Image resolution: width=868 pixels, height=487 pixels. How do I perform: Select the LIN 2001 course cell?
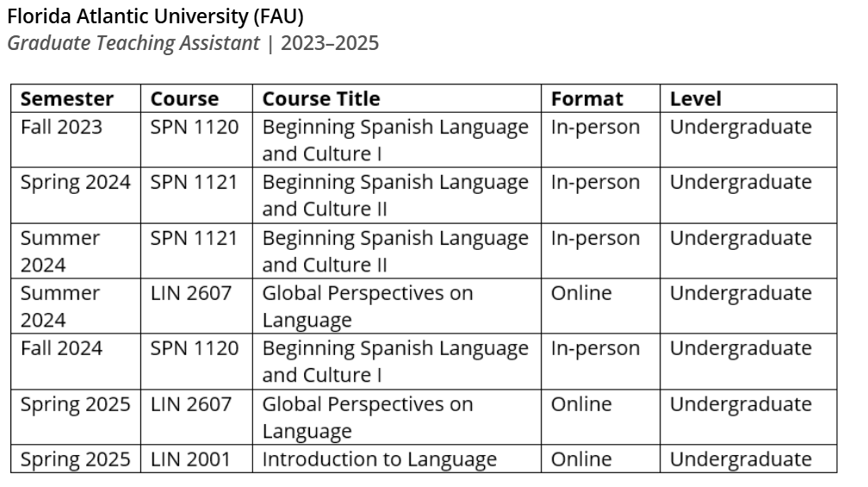point(196,459)
